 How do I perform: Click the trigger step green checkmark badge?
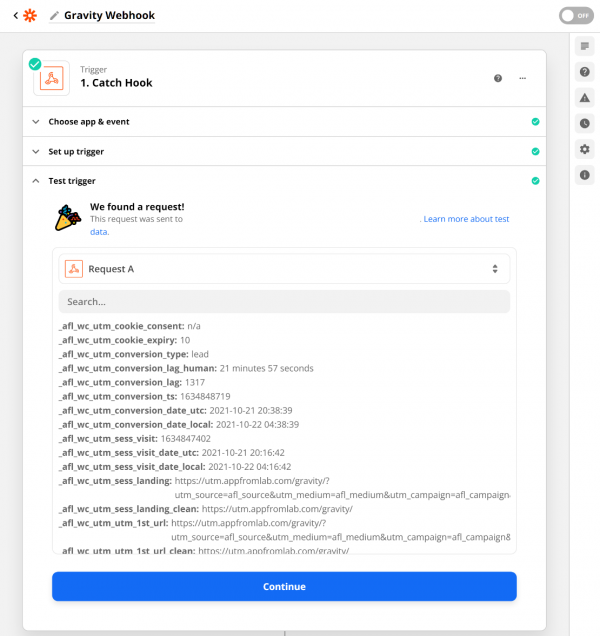35,64
